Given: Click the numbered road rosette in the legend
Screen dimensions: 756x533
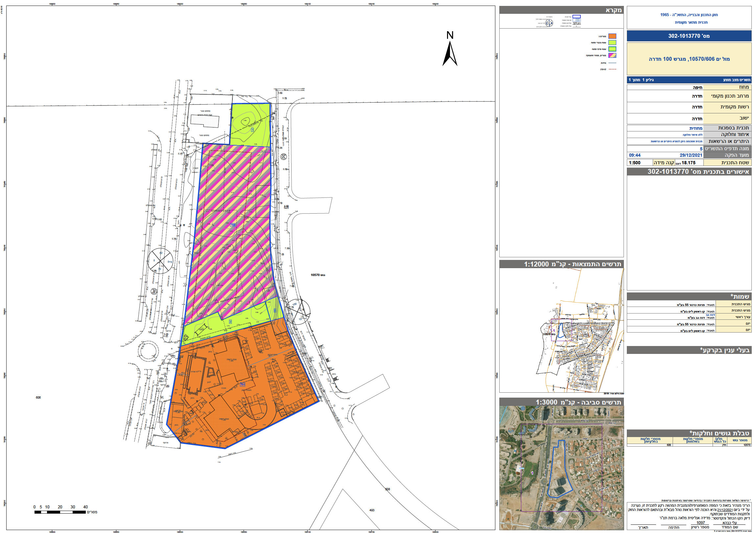Looking at the screenshot, I should (549, 23).
